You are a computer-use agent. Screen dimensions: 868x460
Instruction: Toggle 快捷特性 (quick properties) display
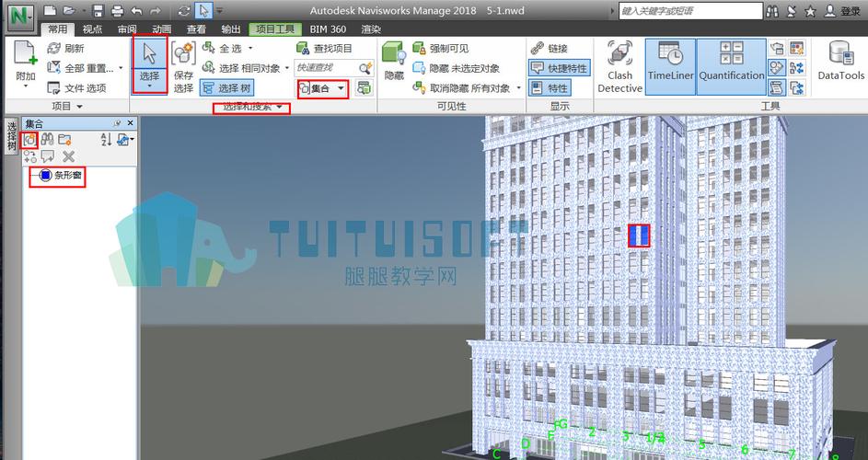550,68
